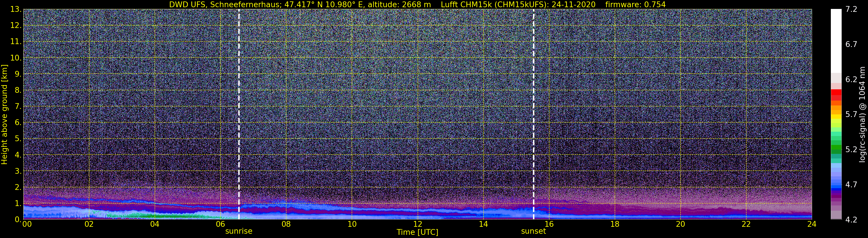This screenshot has width=868, height=238.
Task: Click the 'Height above ground [km]' axis label
Action: (4, 114)
